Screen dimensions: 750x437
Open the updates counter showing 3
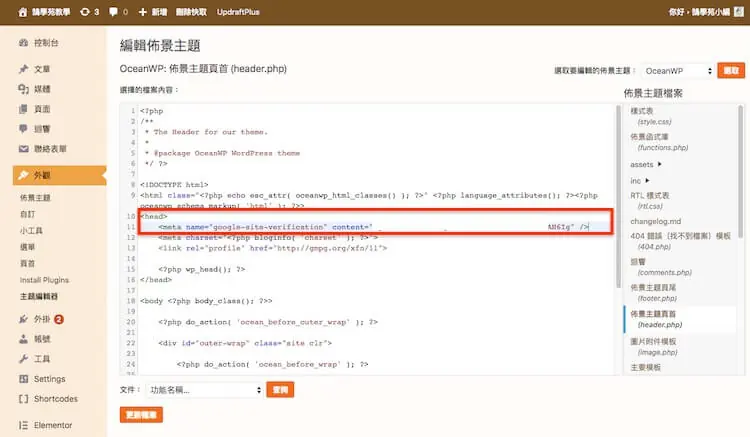click(x=89, y=12)
